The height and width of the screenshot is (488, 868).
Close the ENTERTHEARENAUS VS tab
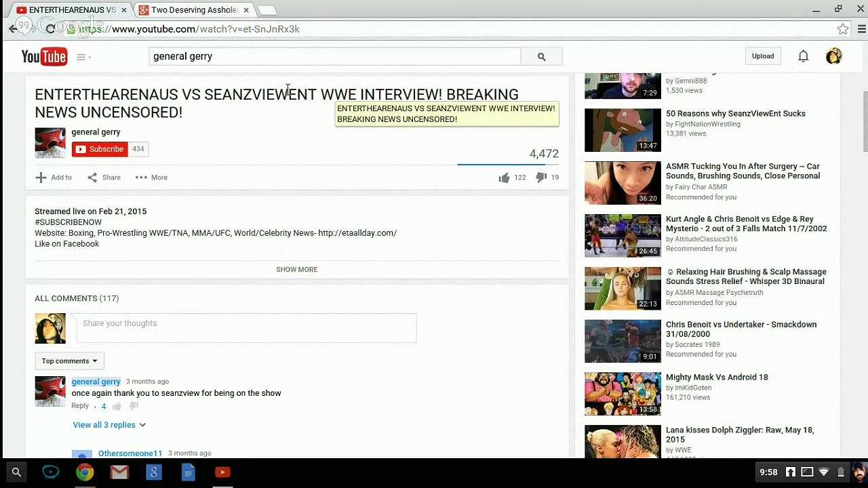(123, 10)
